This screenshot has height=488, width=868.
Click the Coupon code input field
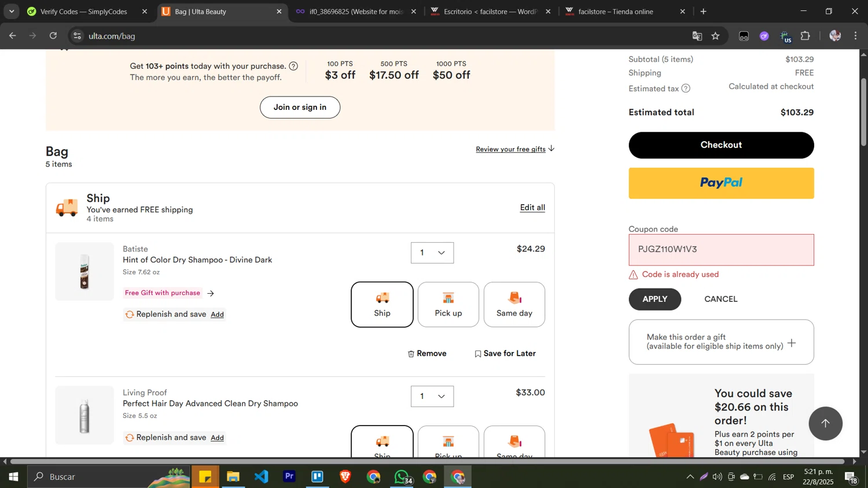(721, 250)
